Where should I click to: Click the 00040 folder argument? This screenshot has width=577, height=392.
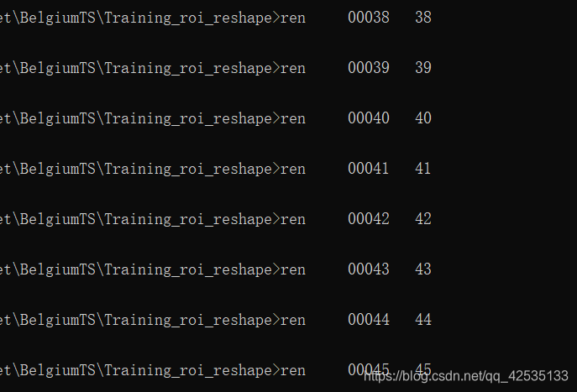[x=369, y=118]
